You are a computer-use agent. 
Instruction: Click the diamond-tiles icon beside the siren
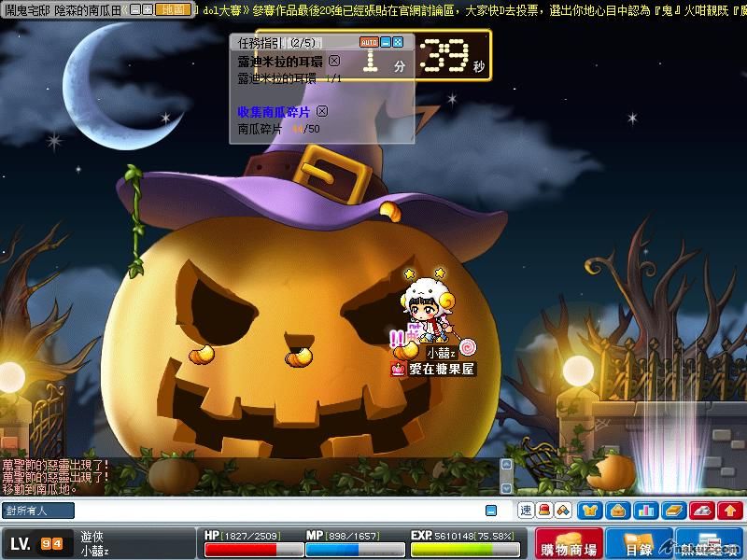(x=563, y=511)
